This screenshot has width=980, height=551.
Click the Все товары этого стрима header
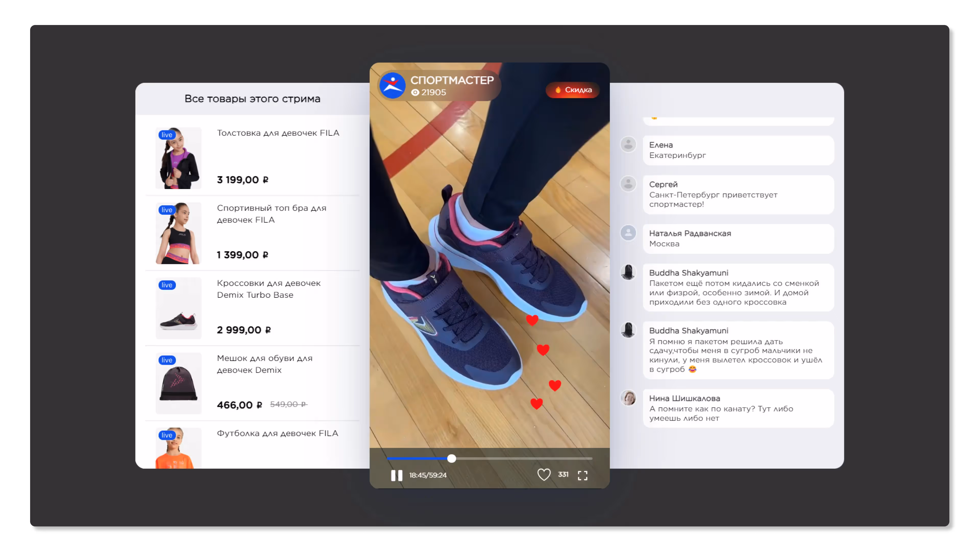(x=252, y=98)
